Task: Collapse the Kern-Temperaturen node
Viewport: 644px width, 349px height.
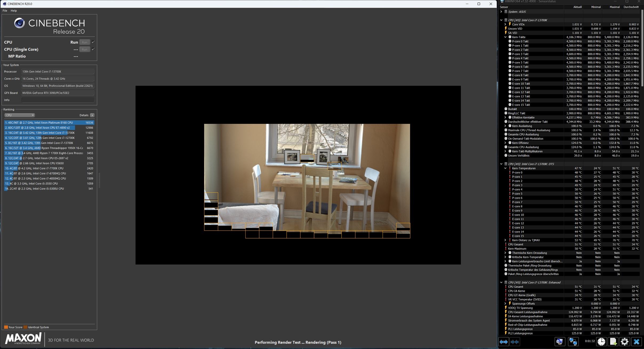Action: pos(505,168)
